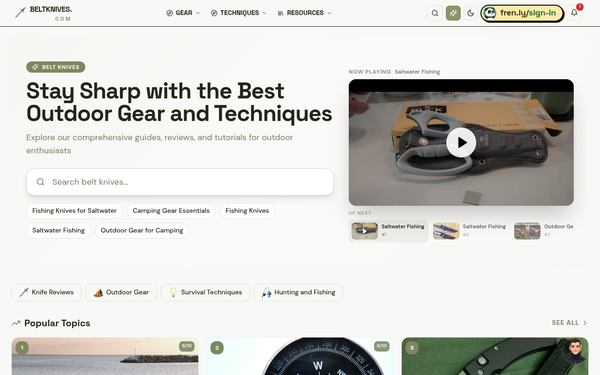
Task: Click the fren.ly/sign-in button
Action: pyautogui.click(x=522, y=13)
